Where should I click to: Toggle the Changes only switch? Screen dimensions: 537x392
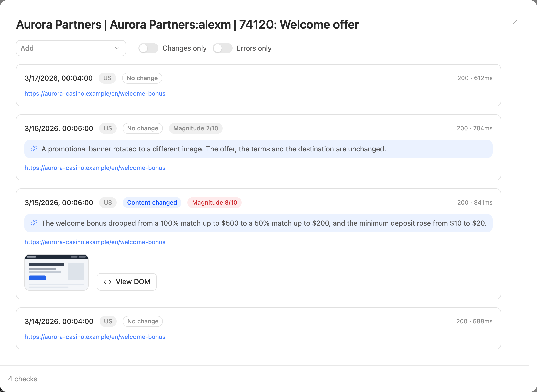[148, 48]
